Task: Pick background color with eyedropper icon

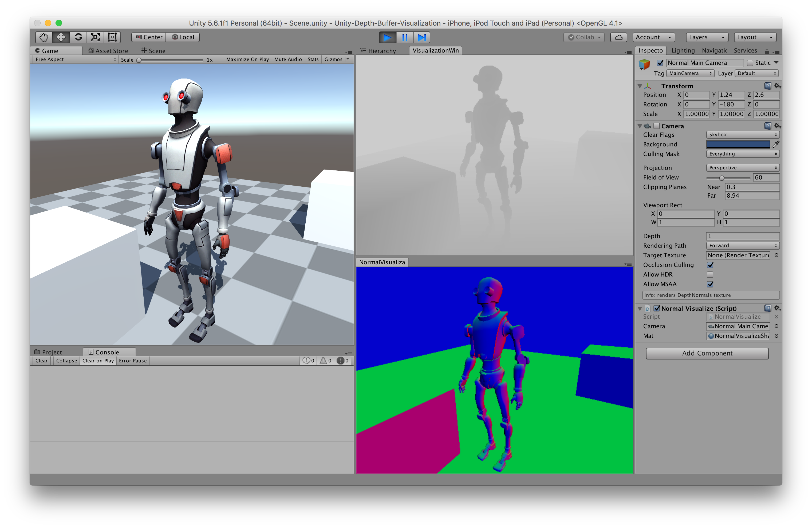Action: (x=776, y=145)
